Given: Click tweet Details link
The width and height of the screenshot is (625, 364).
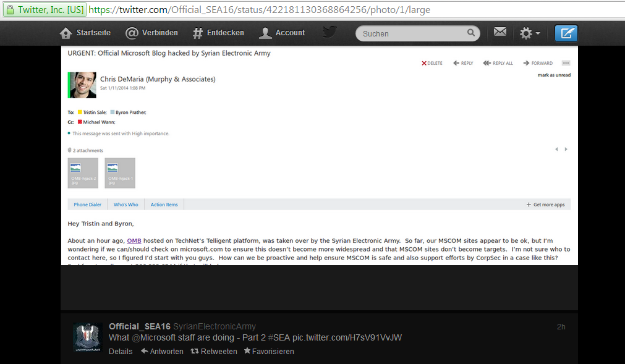Looking at the screenshot, I should (x=121, y=351).
